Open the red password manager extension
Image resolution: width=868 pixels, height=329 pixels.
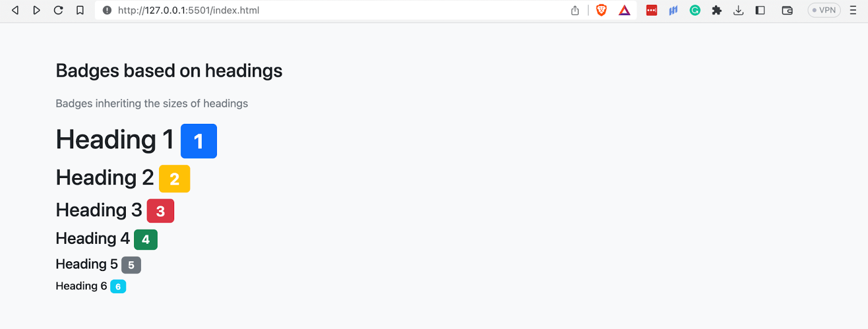652,10
